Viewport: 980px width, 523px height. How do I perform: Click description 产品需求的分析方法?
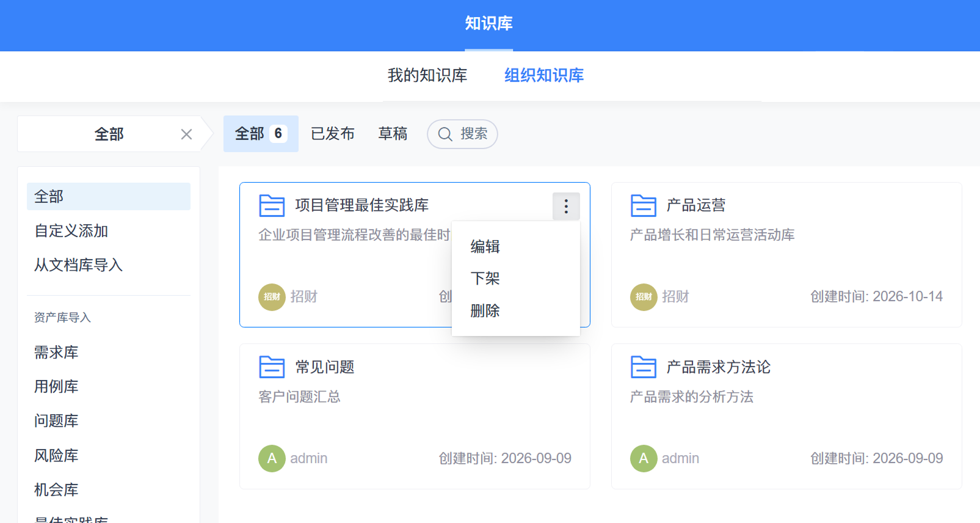pyautogui.click(x=692, y=397)
